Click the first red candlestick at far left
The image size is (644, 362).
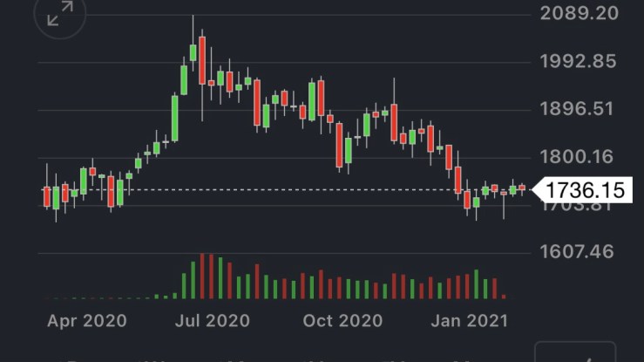tap(47, 196)
